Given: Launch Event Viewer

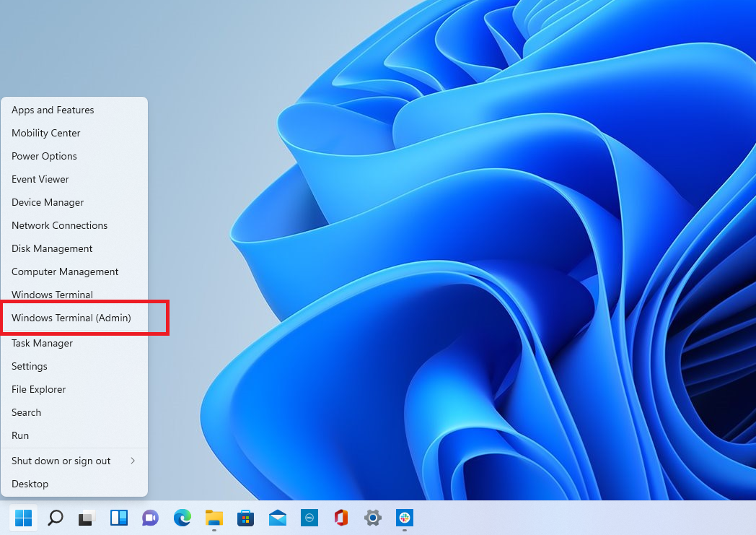Looking at the screenshot, I should pyautogui.click(x=40, y=179).
